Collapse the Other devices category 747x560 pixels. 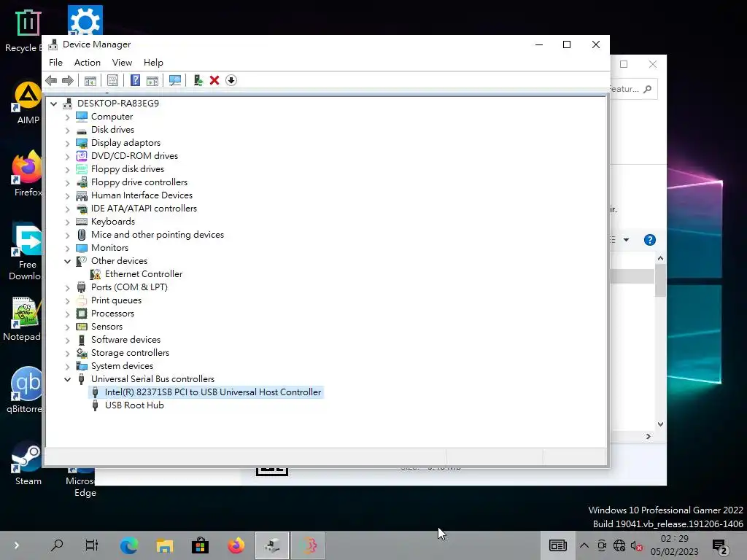pyautogui.click(x=67, y=261)
